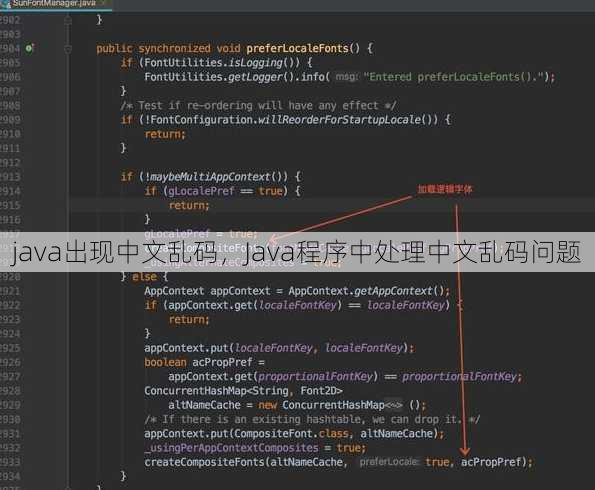Click ConcurrentHashMap<String, Font2D> type
The width and height of the screenshot is (595, 490).
(x=243, y=391)
